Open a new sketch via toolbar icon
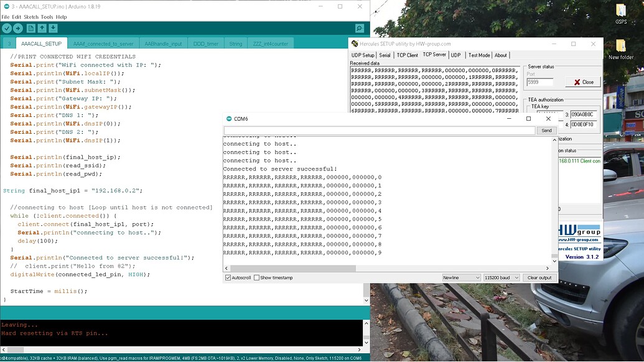 pyautogui.click(x=31, y=28)
